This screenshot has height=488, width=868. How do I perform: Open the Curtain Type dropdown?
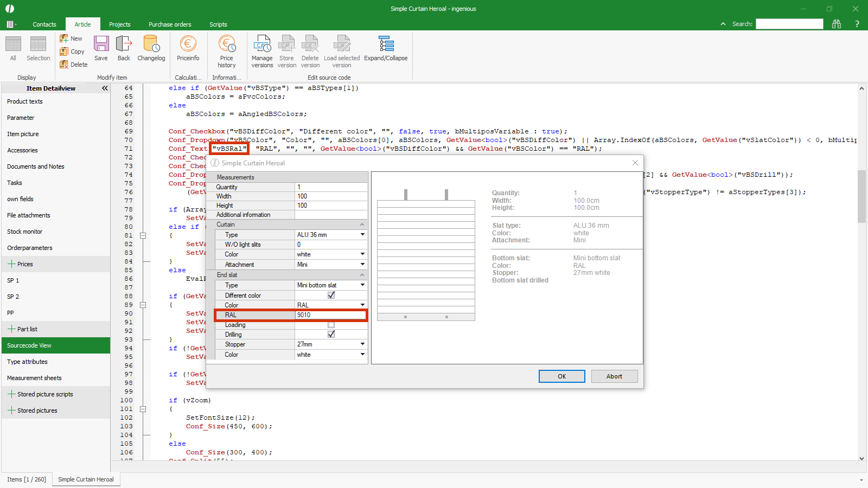pos(362,235)
